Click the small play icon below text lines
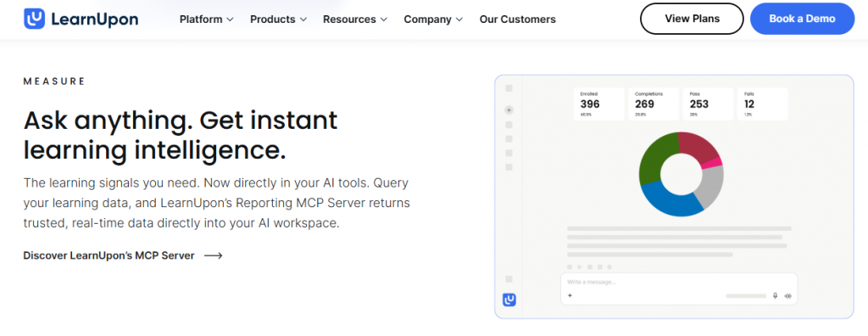The height and width of the screenshot is (336, 868). (x=580, y=266)
